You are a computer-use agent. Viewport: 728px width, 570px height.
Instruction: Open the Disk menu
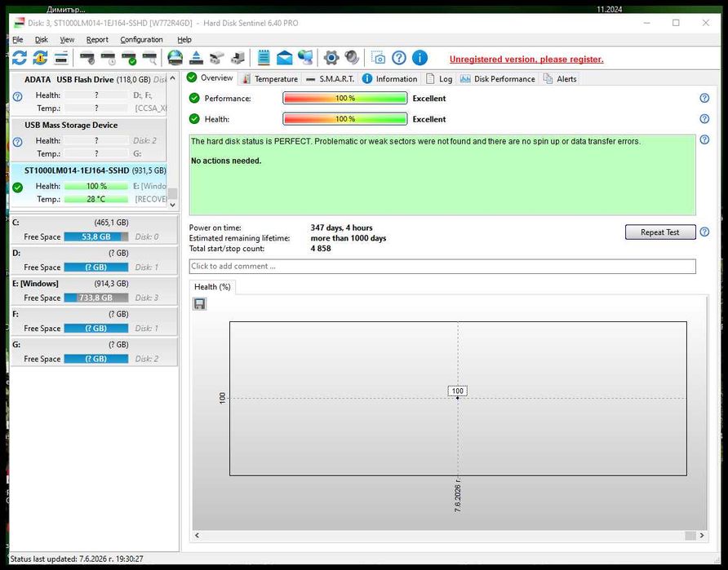[42, 39]
